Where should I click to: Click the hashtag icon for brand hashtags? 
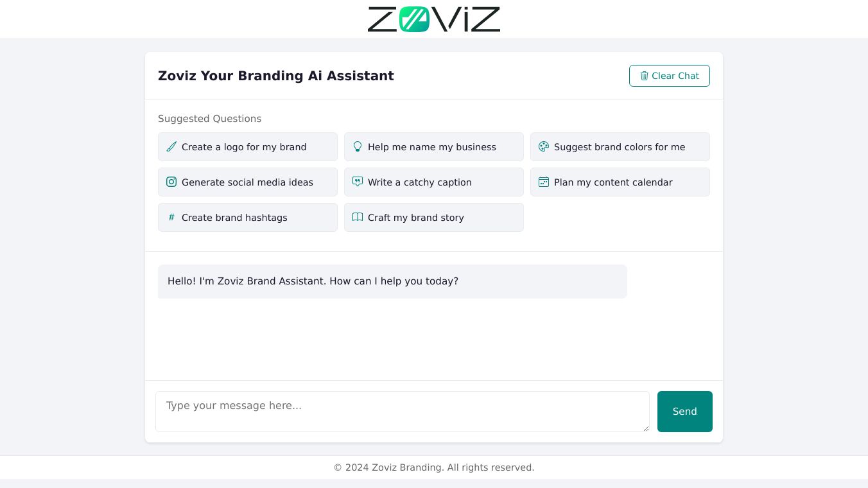(x=171, y=217)
